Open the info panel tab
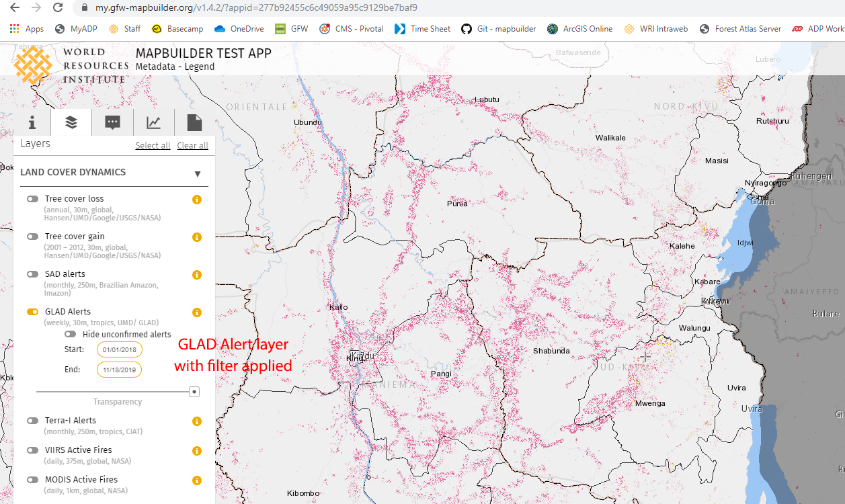This screenshot has width=845, height=504. coord(31,122)
